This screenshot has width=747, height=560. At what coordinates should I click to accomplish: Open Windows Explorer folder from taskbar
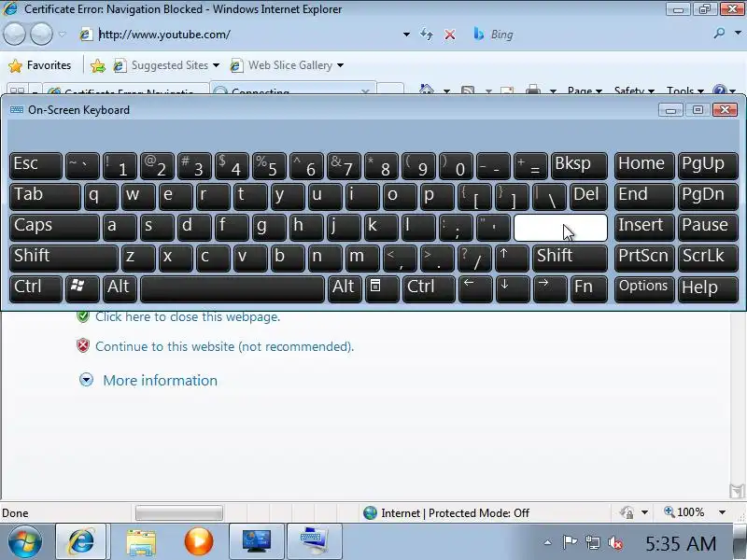coord(141,541)
